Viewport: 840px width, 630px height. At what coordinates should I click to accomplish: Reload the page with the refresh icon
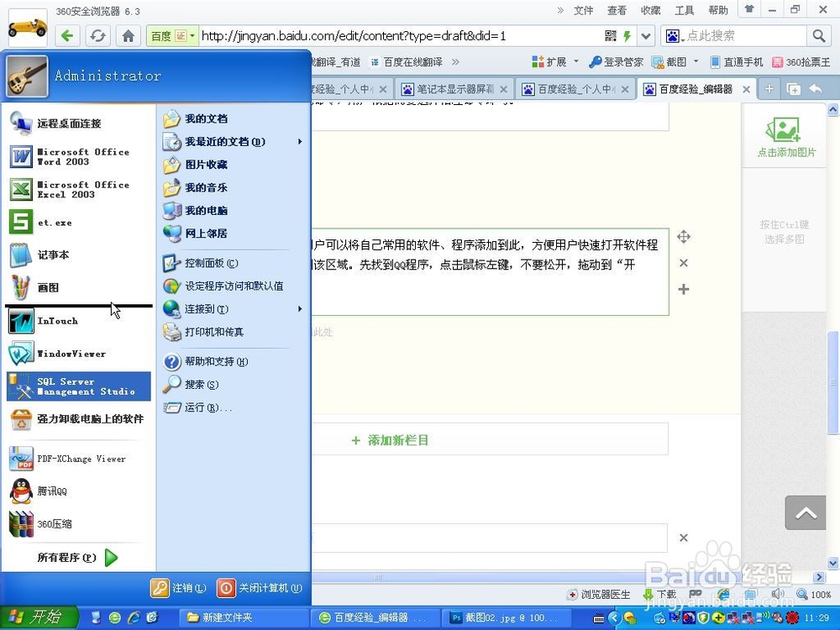pyautogui.click(x=97, y=36)
